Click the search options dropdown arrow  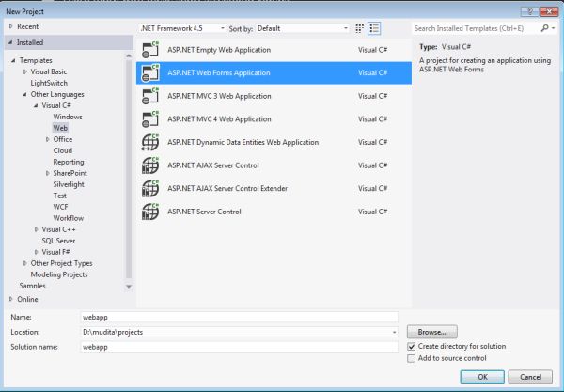(x=554, y=28)
